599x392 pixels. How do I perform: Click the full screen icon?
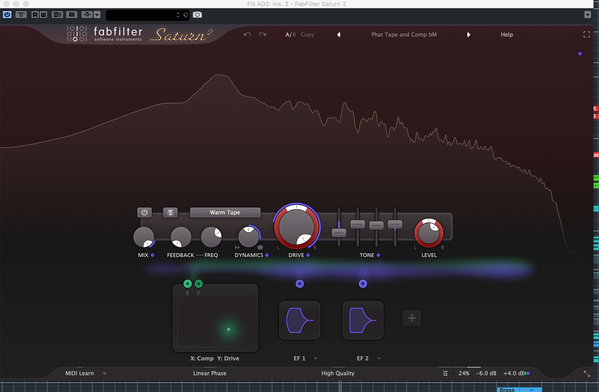point(586,34)
